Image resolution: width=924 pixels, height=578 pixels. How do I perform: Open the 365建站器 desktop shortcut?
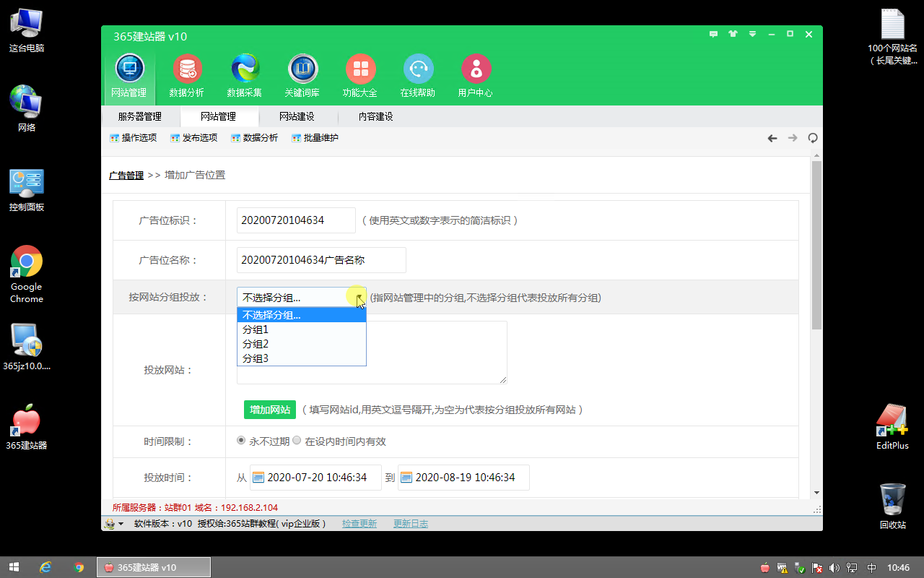[27, 427]
